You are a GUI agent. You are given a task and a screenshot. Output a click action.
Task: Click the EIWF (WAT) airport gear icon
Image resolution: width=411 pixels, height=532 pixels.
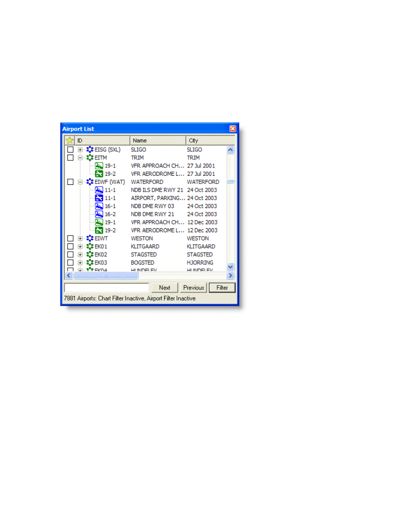tap(90, 182)
